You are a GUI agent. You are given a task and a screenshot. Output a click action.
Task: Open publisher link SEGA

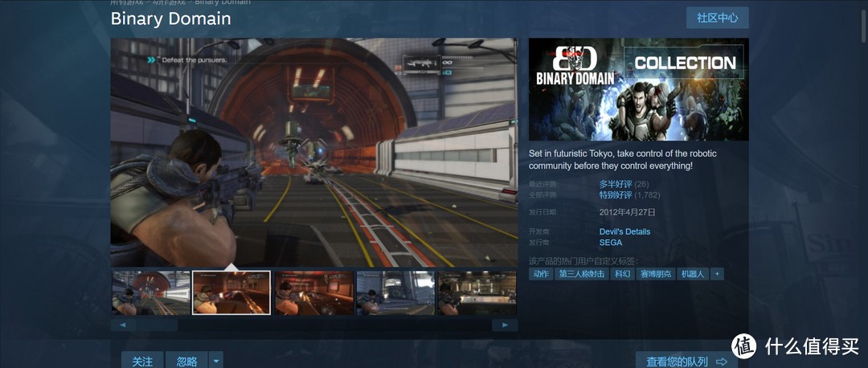[x=611, y=243]
